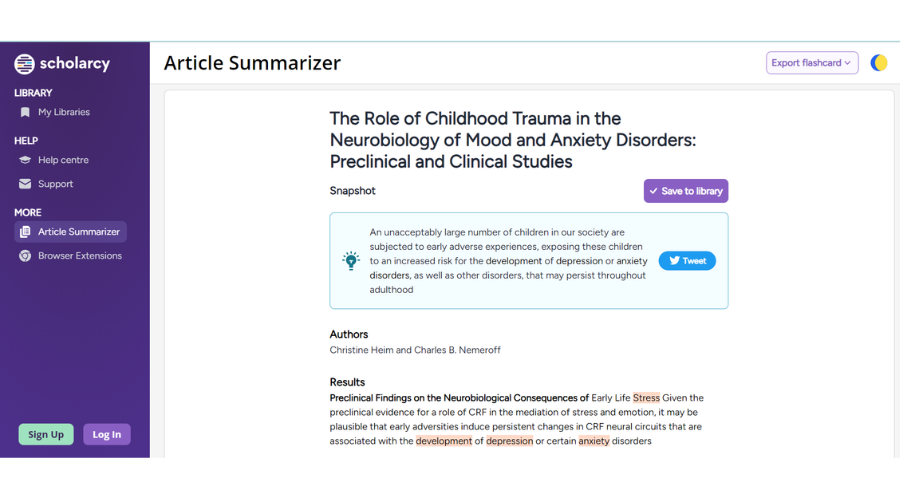Click the highlighted word Stress

click(x=646, y=398)
